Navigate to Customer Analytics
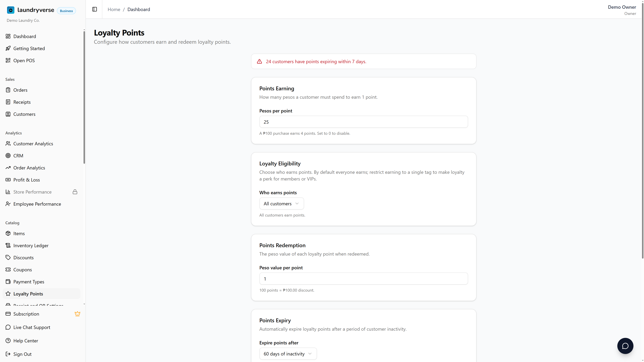The width and height of the screenshot is (644, 362). pos(41,143)
